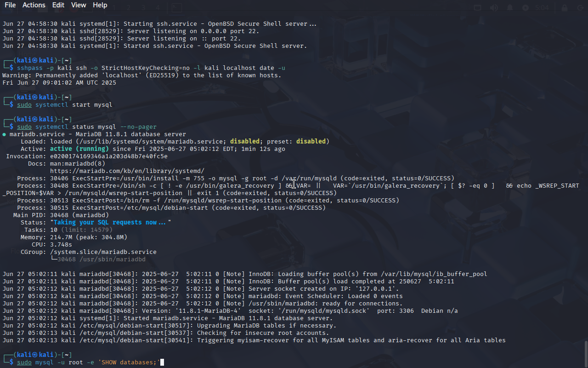The width and height of the screenshot is (588, 368).
Task: Click the terminal's vertical scrollbar thumb
Action: [586, 353]
